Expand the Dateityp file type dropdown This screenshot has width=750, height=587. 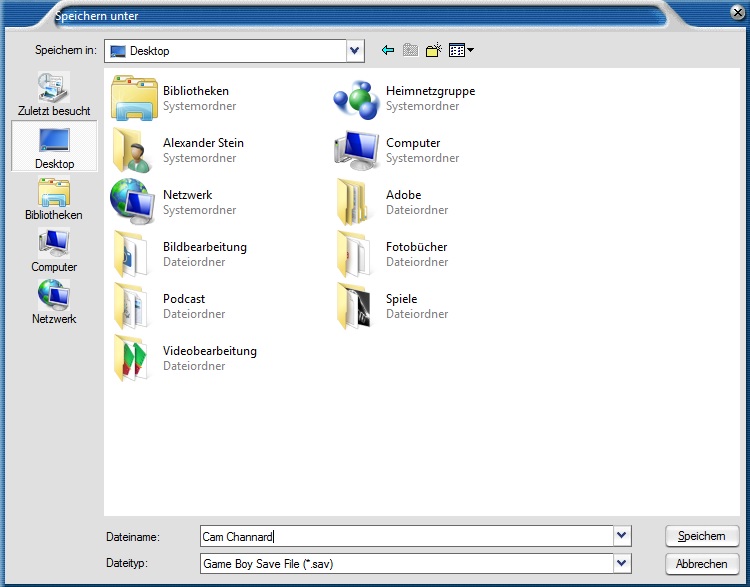tap(623, 563)
